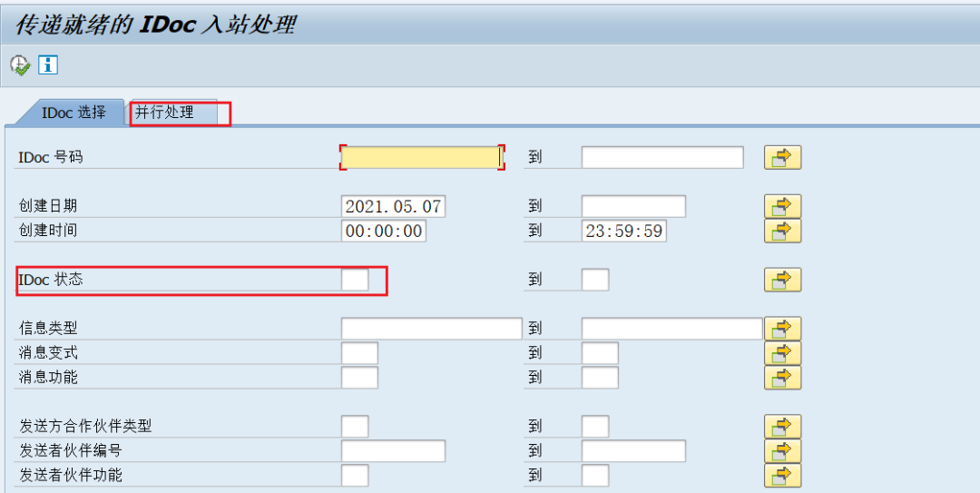Open multiple selection for 发送者伙伴编号
Viewport: 980px width, 493px height.
click(x=782, y=451)
